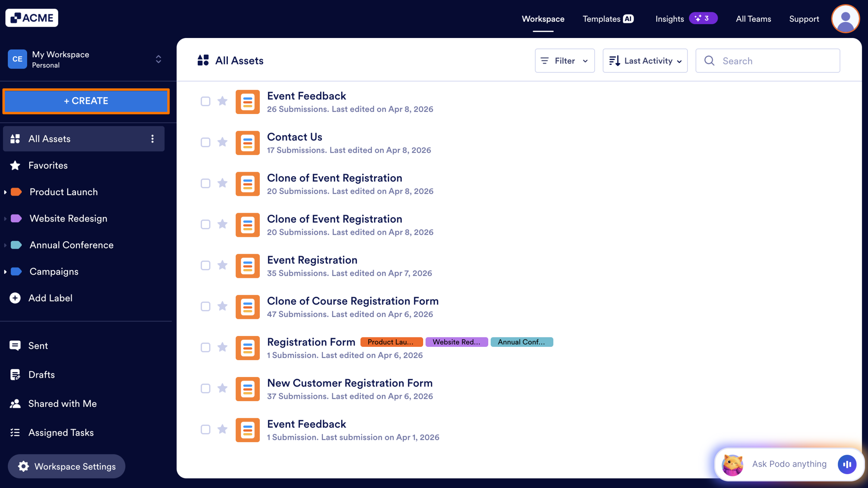Open the Last Activity sort dropdown
Viewport: 868px width, 488px height.
coord(645,60)
